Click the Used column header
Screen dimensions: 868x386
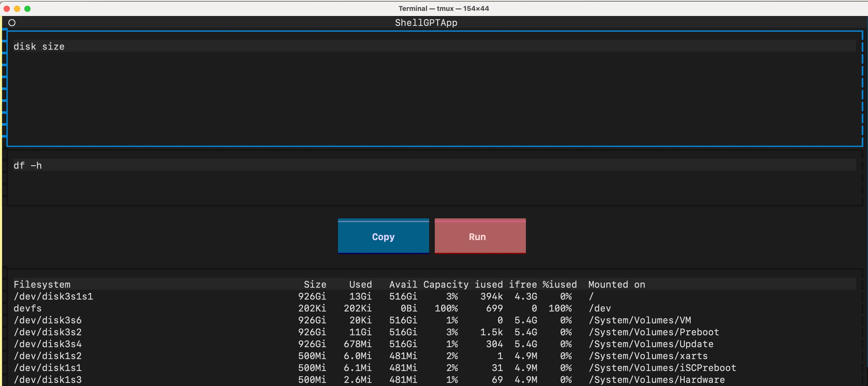click(x=360, y=284)
